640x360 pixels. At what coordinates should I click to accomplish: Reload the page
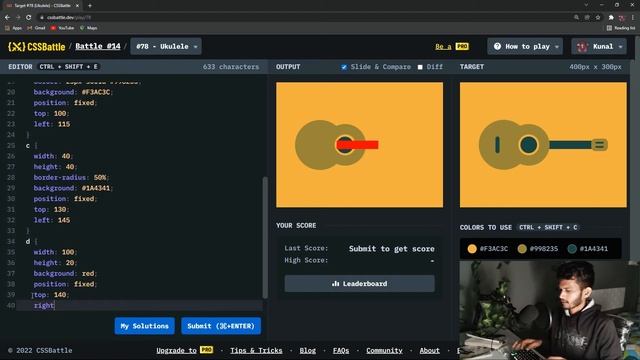(x=29, y=18)
